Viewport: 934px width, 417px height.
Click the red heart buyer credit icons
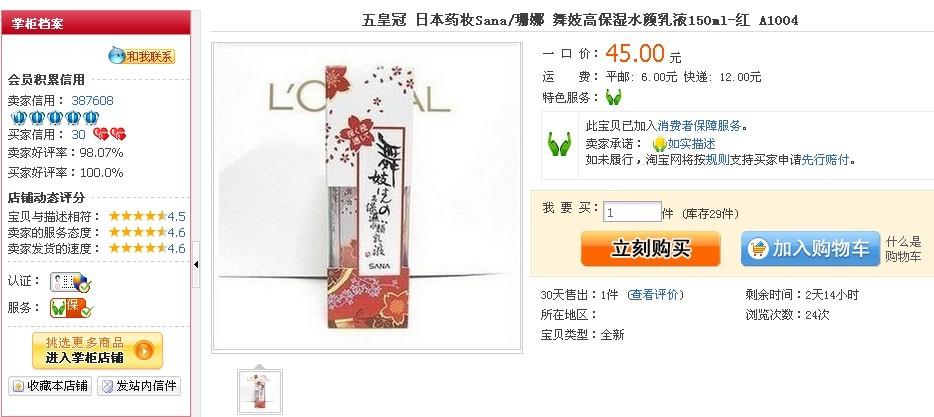(110, 135)
